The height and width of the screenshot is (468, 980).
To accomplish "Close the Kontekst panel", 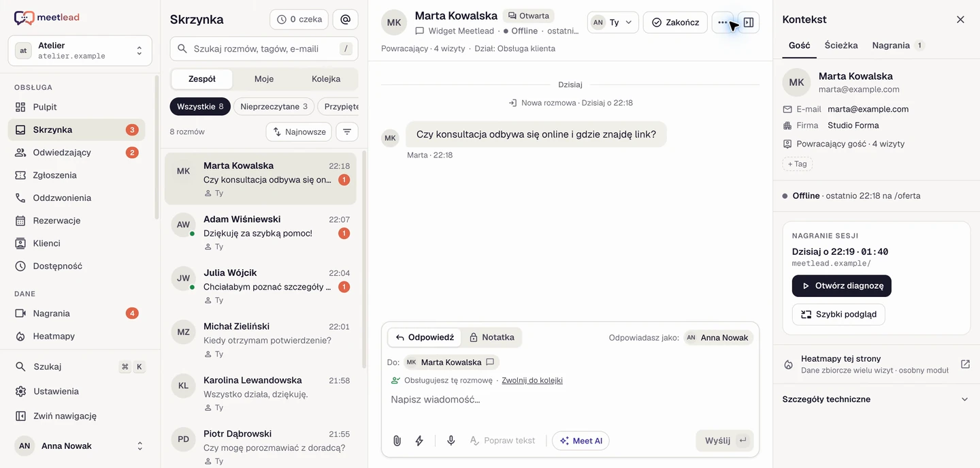I will [960, 20].
